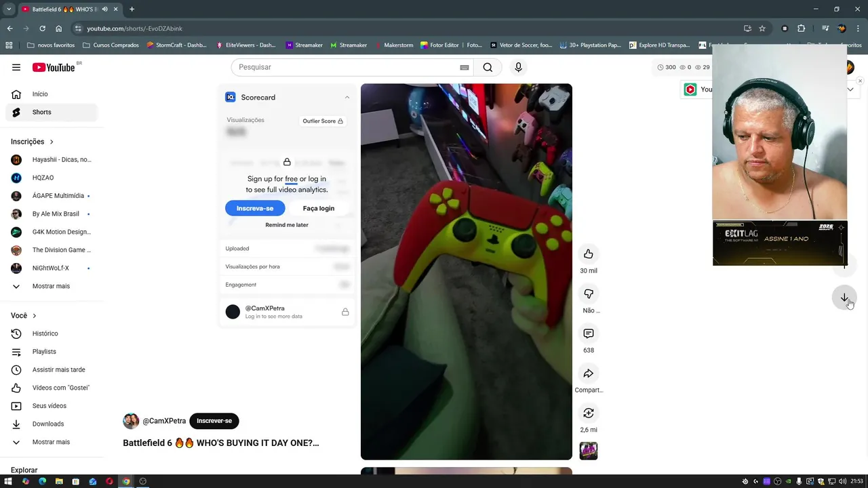This screenshot has height=488, width=868.
Task: Open the 638 comments
Action: click(x=588, y=333)
